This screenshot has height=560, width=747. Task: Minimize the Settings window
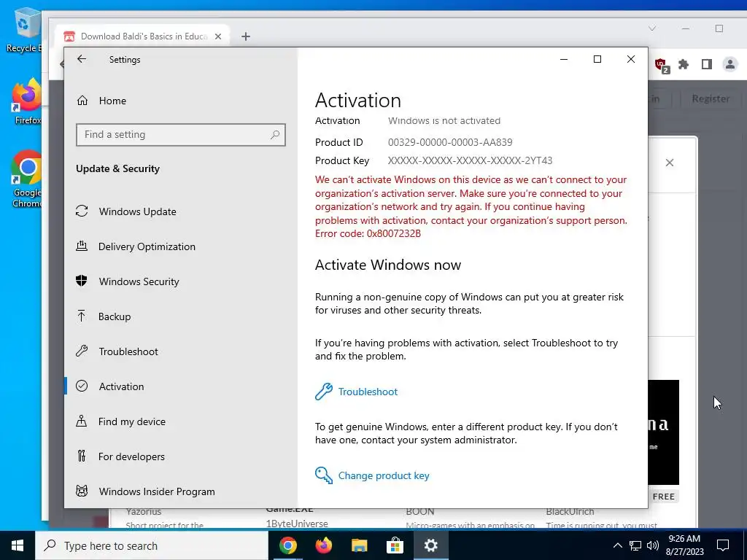coord(564,59)
